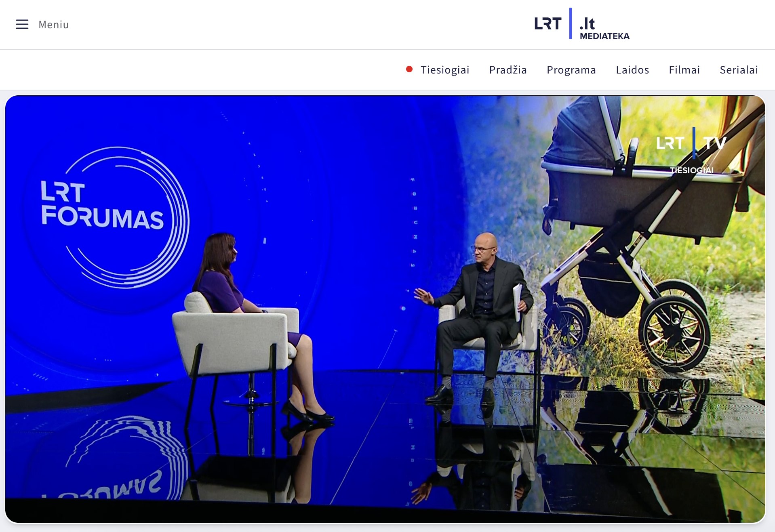Viewport: 775px width, 532px height.
Task: Click the Meniu label
Action: click(x=54, y=25)
